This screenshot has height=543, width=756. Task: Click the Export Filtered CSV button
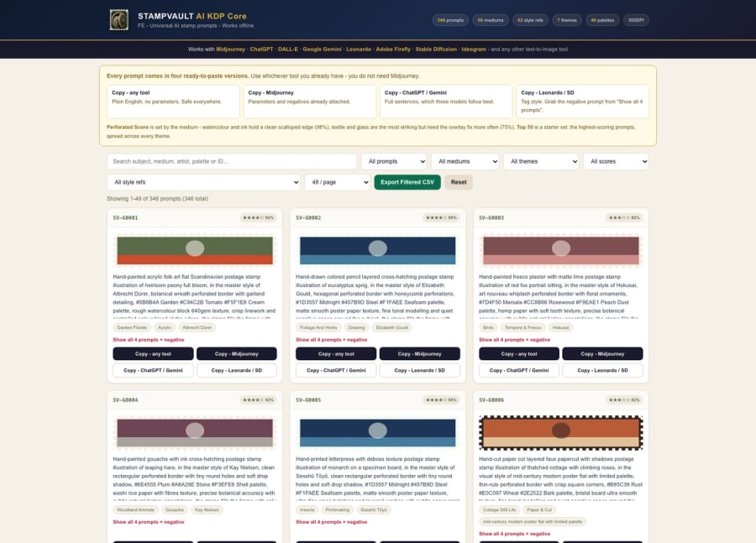click(407, 182)
